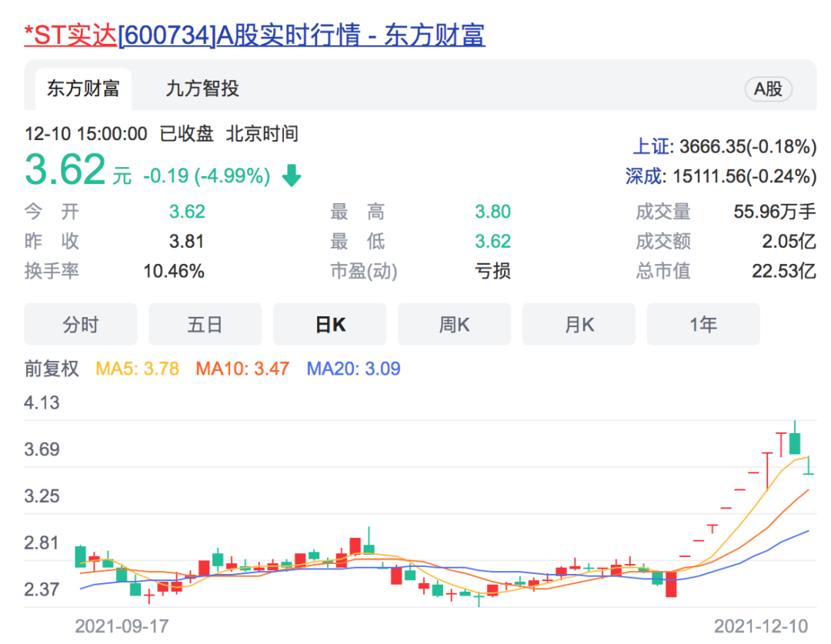Viewport: 831px width, 644px height.
Task: Select the 分时 chart view
Action: (x=81, y=325)
